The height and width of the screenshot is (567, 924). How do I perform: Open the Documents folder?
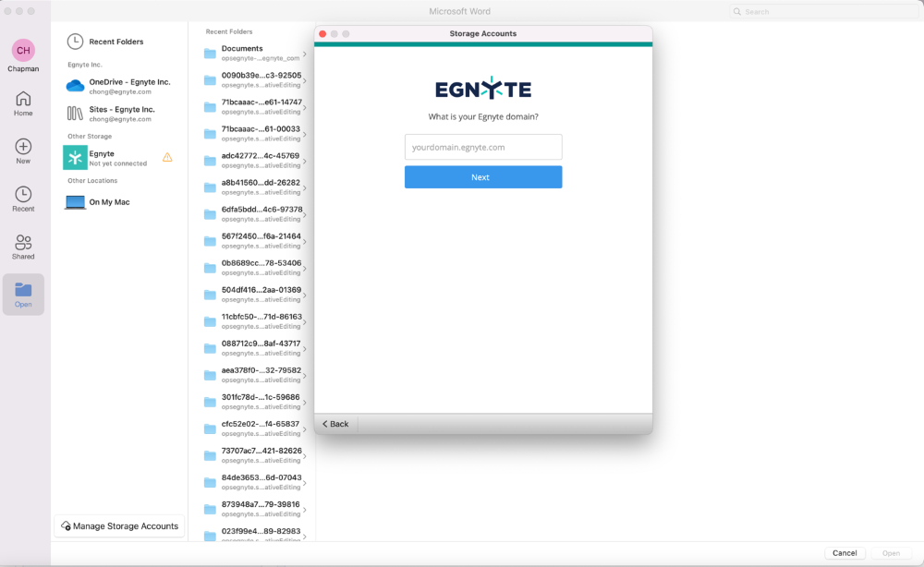pyautogui.click(x=255, y=53)
